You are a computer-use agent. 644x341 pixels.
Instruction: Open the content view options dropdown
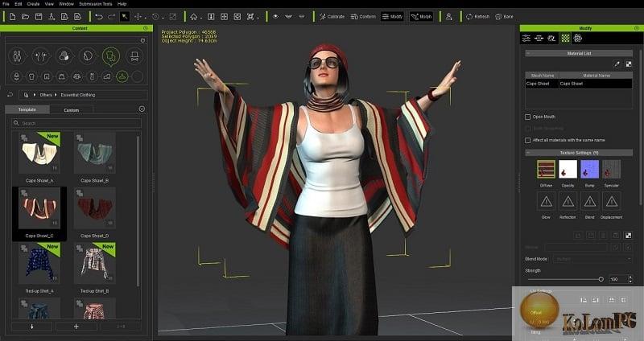(x=142, y=109)
